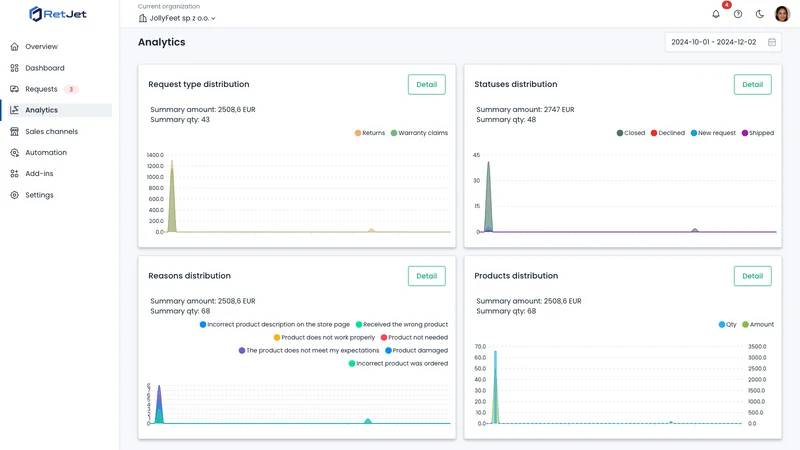Open Detail for Products distribution
The image size is (800, 450).
pos(753,276)
